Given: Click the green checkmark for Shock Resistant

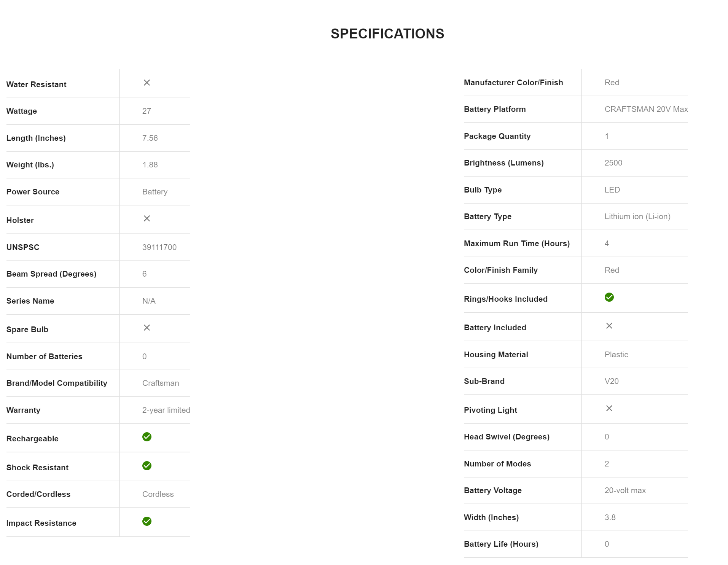Looking at the screenshot, I should [x=147, y=466].
